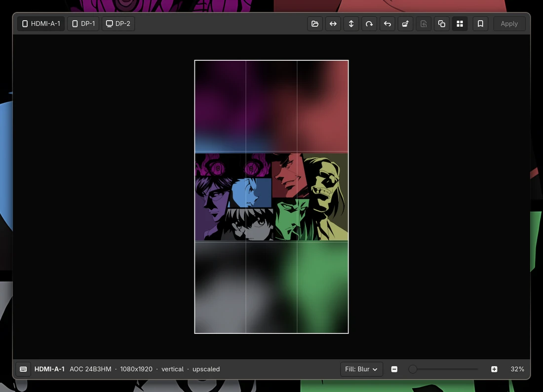Click the greyed-out file revert icon
This screenshot has width=543, height=392.
[424, 24]
